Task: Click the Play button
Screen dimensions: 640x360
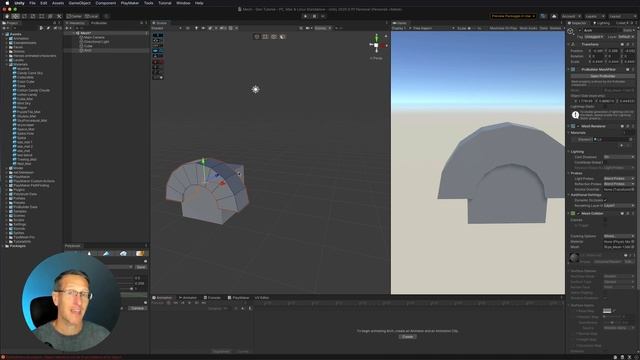Action: click(305, 16)
